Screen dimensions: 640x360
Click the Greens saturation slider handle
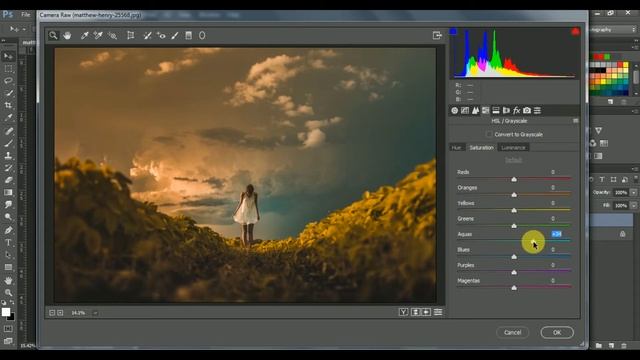[514, 226]
